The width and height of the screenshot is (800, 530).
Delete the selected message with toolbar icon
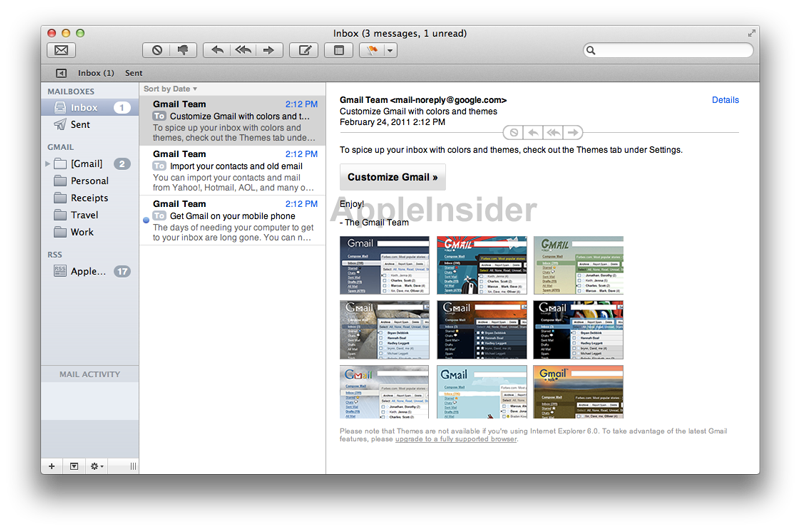156,50
